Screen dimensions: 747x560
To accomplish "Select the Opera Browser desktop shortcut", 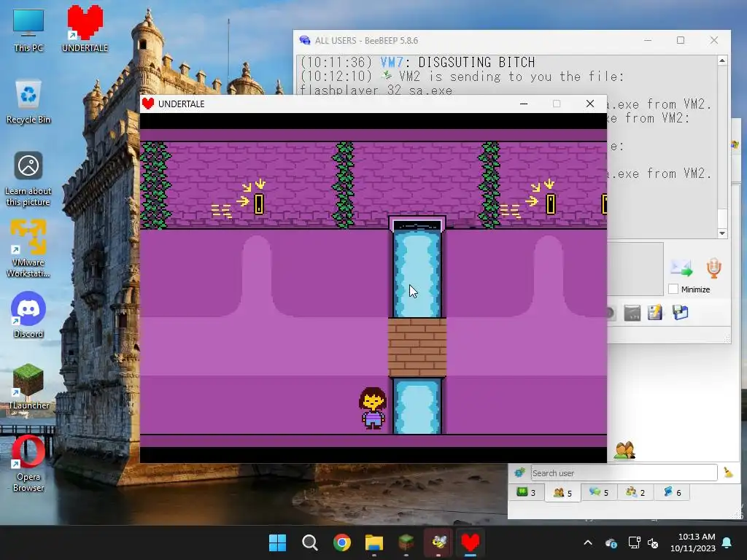I will [28, 463].
